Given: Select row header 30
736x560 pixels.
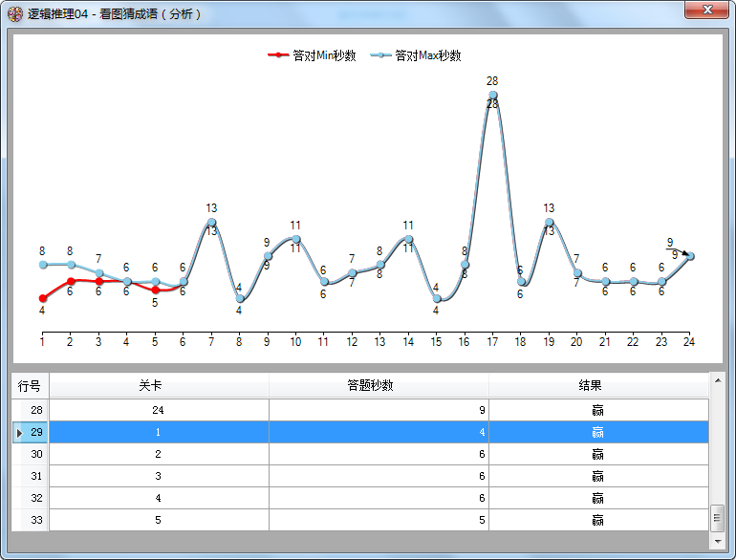Looking at the screenshot, I should (x=30, y=454).
